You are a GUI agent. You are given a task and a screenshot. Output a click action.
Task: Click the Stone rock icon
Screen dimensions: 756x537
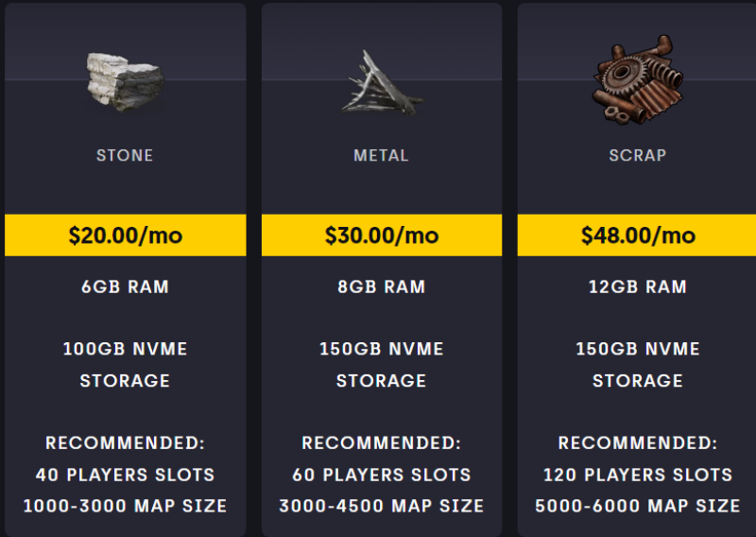coord(126,82)
